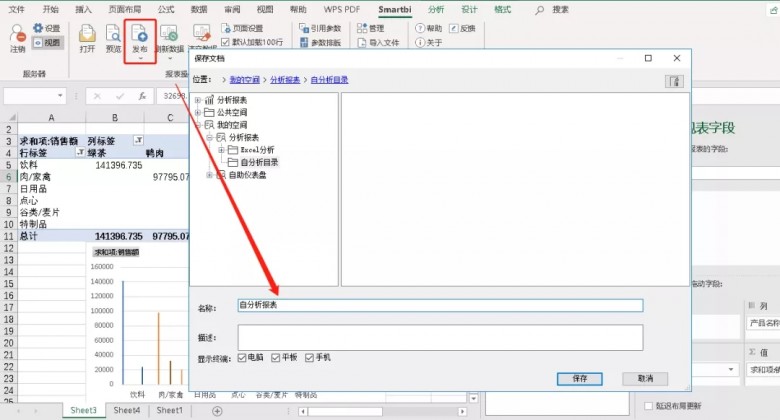Viewport: 780px width, 420px height.
Task: Click 产品名称 field in 列 area
Action: [764, 323]
